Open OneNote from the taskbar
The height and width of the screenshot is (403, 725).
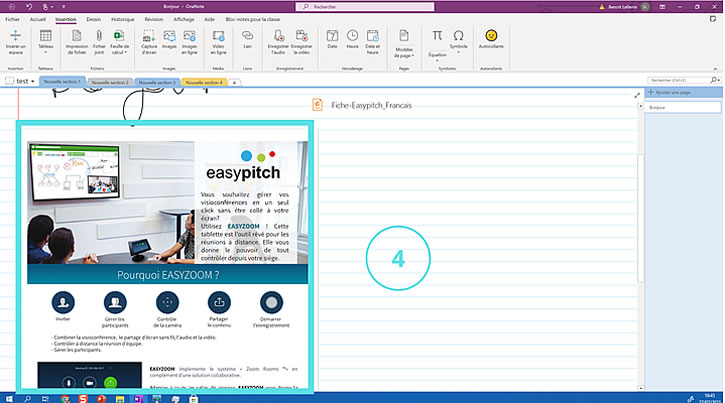click(x=138, y=398)
